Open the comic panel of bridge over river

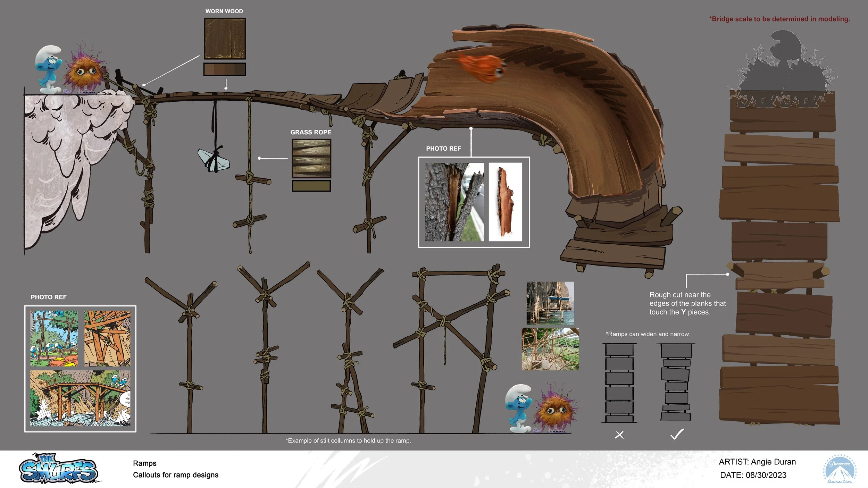(x=80, y=398)
